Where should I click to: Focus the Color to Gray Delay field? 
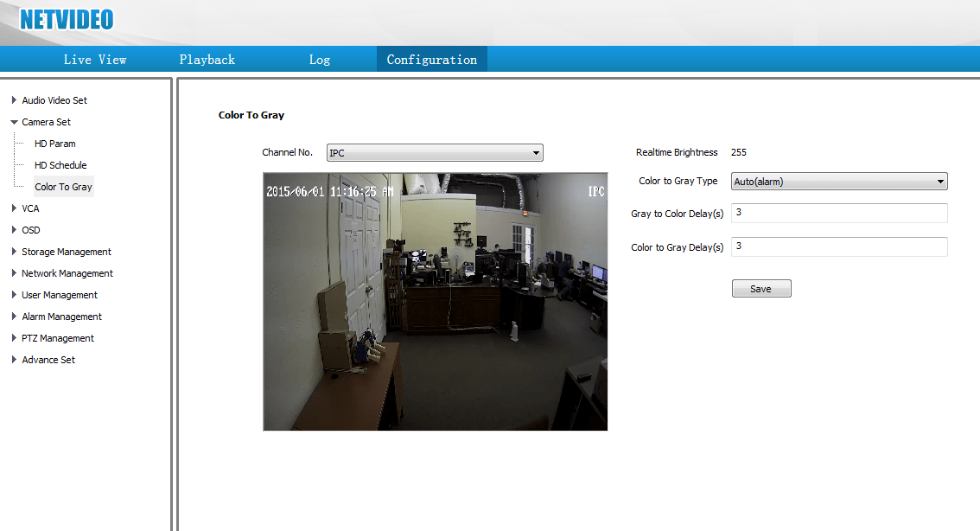839,246
